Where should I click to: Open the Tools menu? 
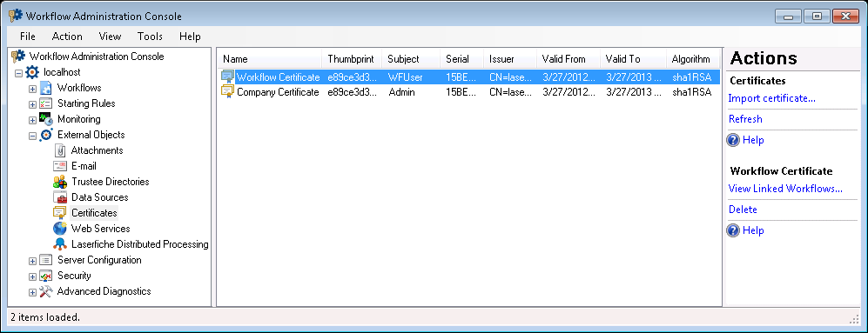(x=150, y=37)
